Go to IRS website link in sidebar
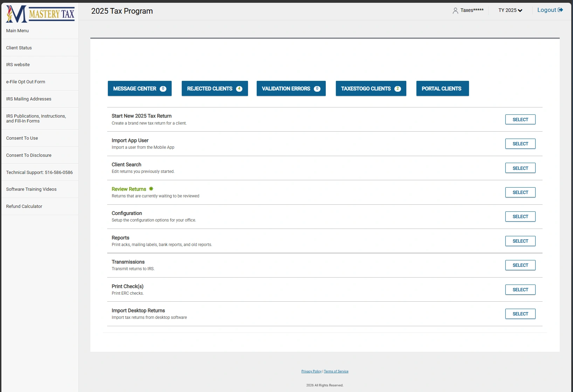Image resolution: width=573 pixels, height=392 pixels. click(x=40, y=65)
